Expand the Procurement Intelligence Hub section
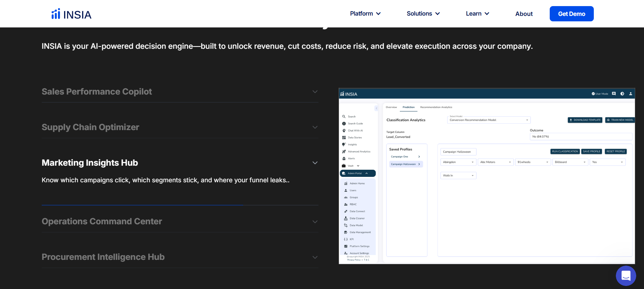644x289 pixels. tap(180, 257)
